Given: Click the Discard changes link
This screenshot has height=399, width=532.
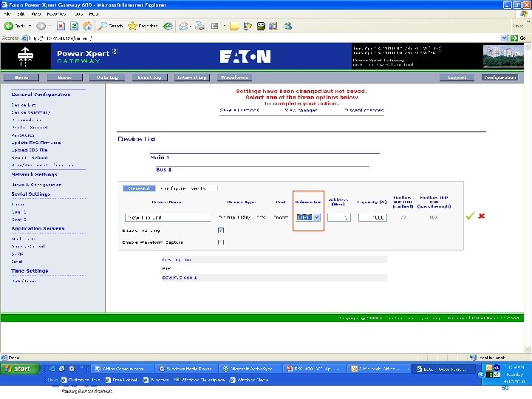Looking at the screenshot, I should coord(364,110).
